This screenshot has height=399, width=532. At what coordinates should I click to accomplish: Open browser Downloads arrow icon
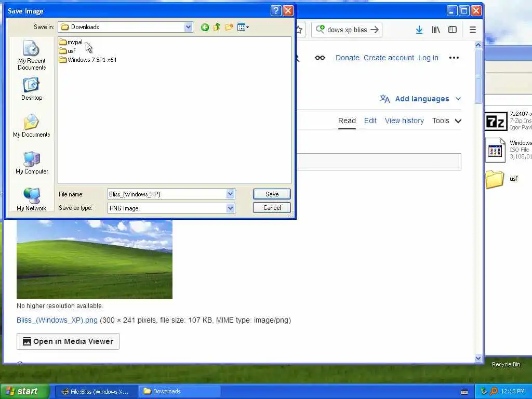(419, 30)
